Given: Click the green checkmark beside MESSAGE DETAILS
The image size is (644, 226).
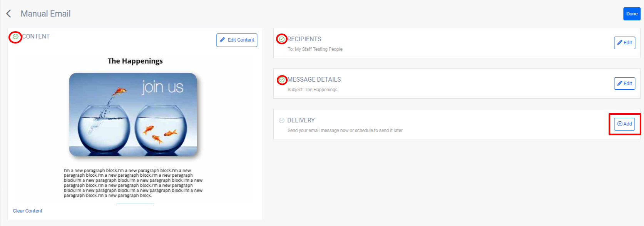Looking at the screenshot, I should pos(282,80).
